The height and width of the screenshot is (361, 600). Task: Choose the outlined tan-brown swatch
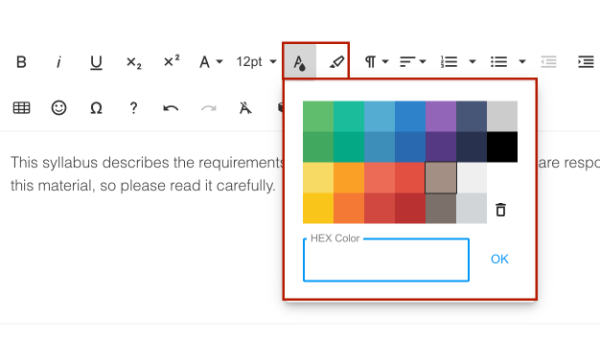coord(440,178)
